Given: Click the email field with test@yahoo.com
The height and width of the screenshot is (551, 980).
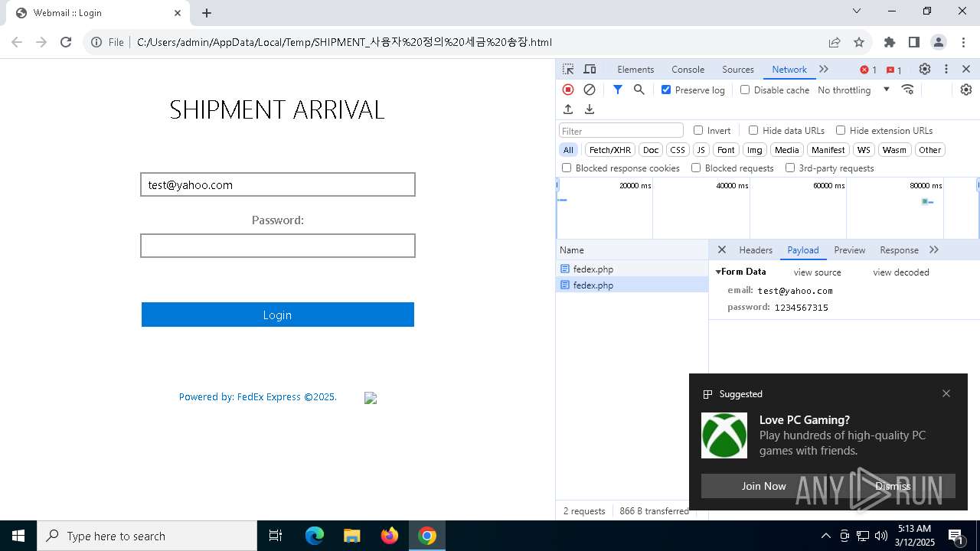Looking at the screenshot, I should [278, 184].
